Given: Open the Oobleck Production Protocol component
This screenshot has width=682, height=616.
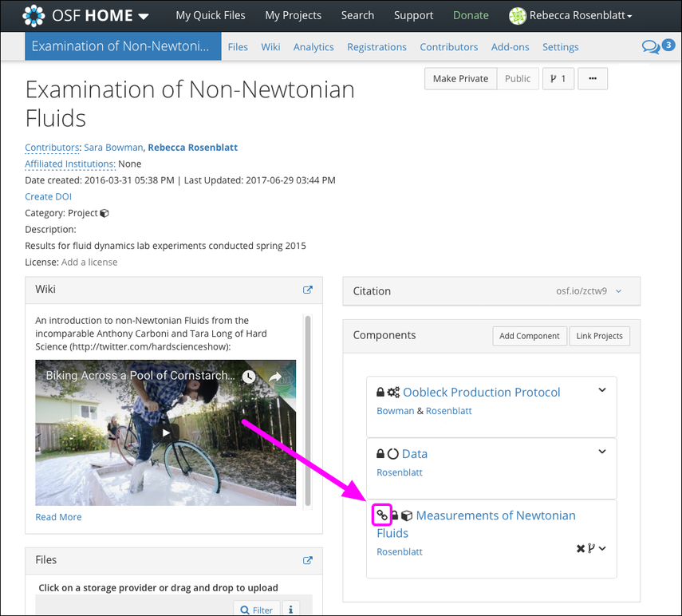Looking at the screenshot, I should (482, 392).
